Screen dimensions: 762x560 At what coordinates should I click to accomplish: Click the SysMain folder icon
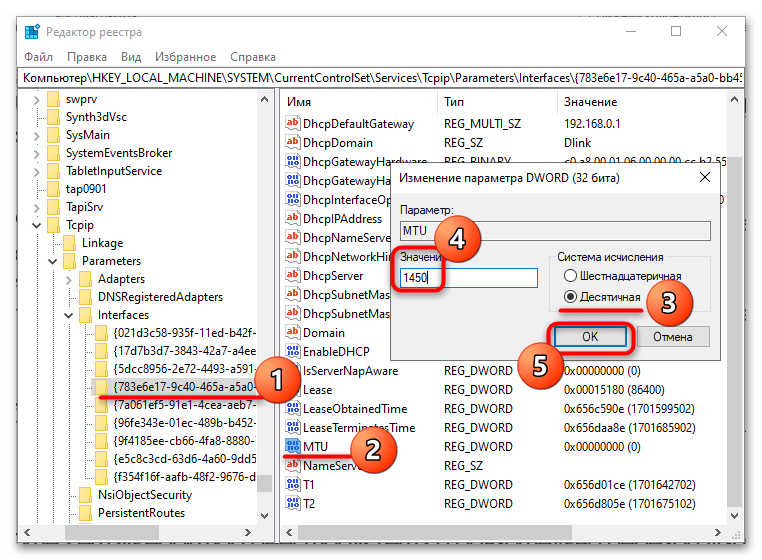pyautogui.click(x=53, y=135)
